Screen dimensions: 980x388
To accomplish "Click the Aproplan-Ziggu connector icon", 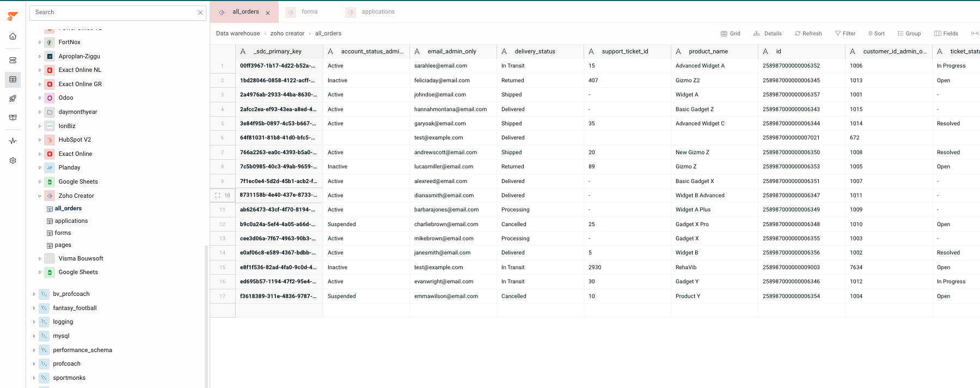I will (x=50, y=56).
